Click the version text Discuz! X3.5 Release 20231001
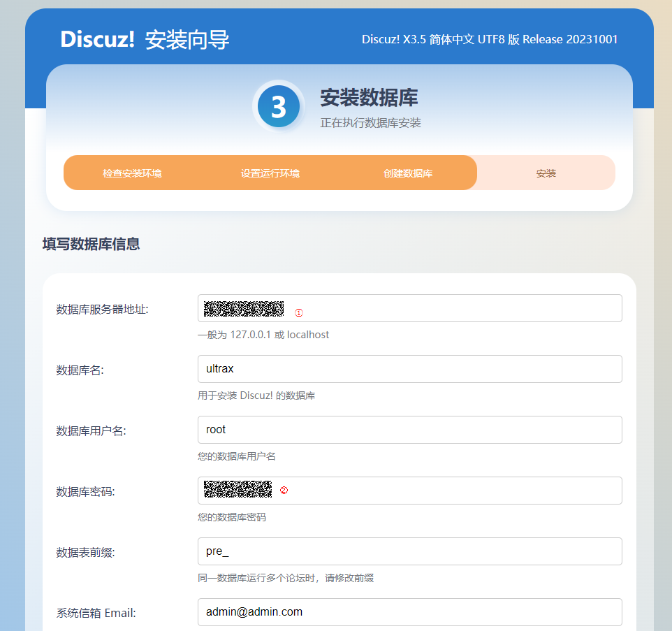The width and height of the screenshot is (672, 631). tap(490, 39)
